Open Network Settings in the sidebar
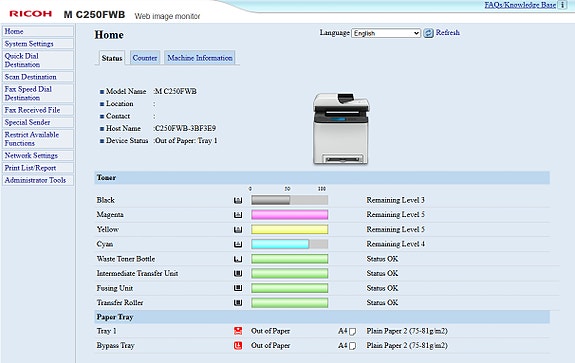Viewport: 575px width, 363px height. (x=38, y=155)
